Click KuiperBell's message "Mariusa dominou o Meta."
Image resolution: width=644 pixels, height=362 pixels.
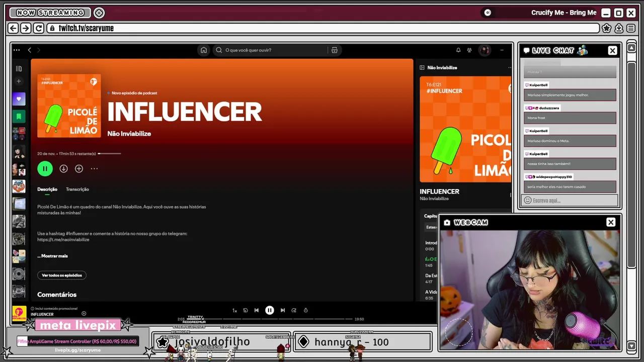click(x=570, y=141)
